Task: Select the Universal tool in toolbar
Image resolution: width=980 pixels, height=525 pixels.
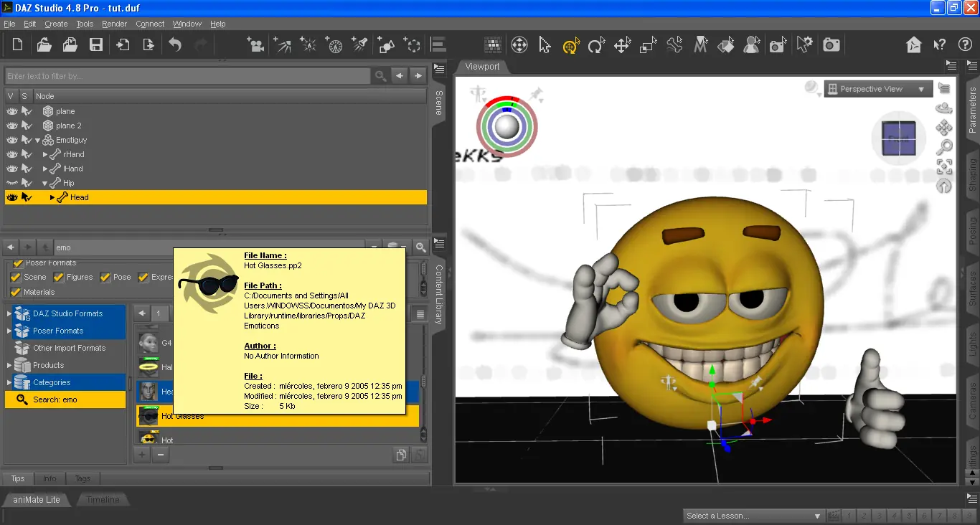Action: 571,45
